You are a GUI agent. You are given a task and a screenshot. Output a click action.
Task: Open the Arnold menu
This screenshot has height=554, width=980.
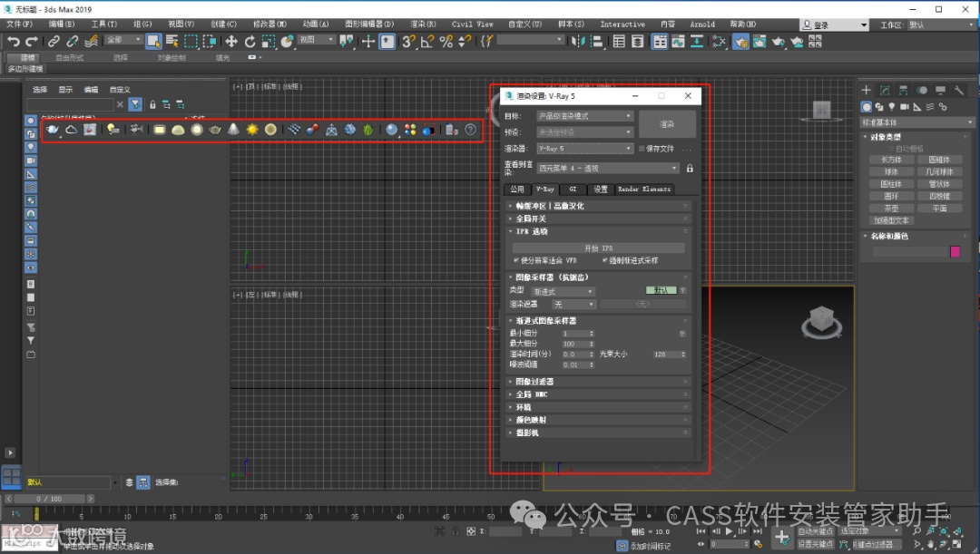702,24
